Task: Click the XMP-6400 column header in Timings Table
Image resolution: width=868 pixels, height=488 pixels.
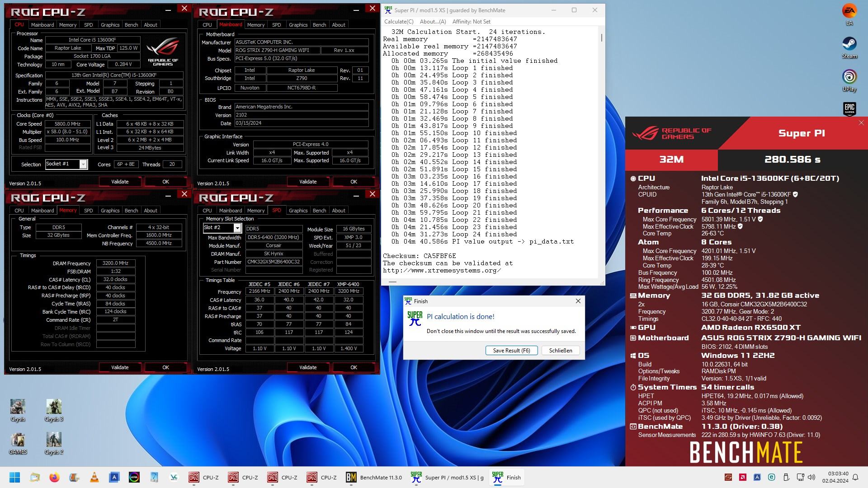Action: click(x=348, y=284)
